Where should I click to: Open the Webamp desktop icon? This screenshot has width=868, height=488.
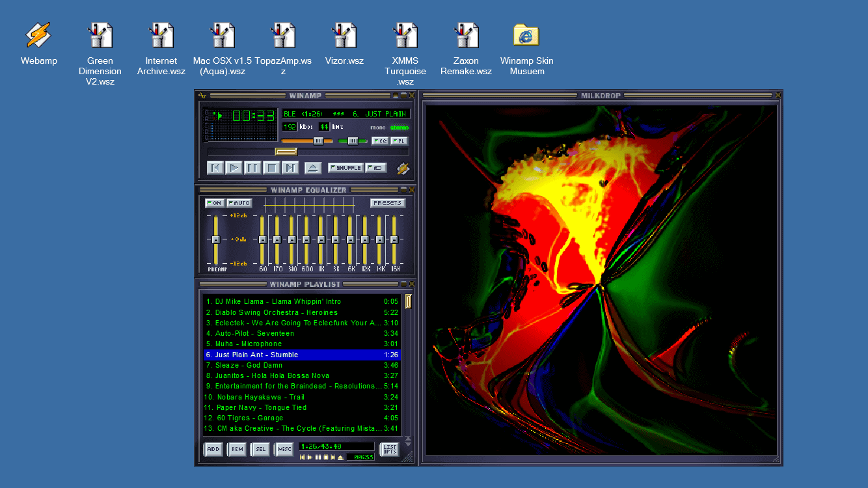click(38, 36)
